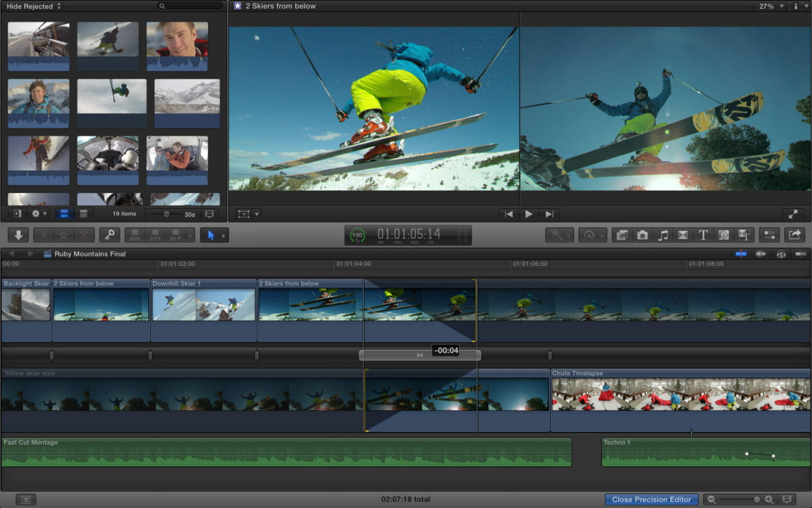Click the Close Precision Editor button
812x508 pixels.
click(652, 499)
